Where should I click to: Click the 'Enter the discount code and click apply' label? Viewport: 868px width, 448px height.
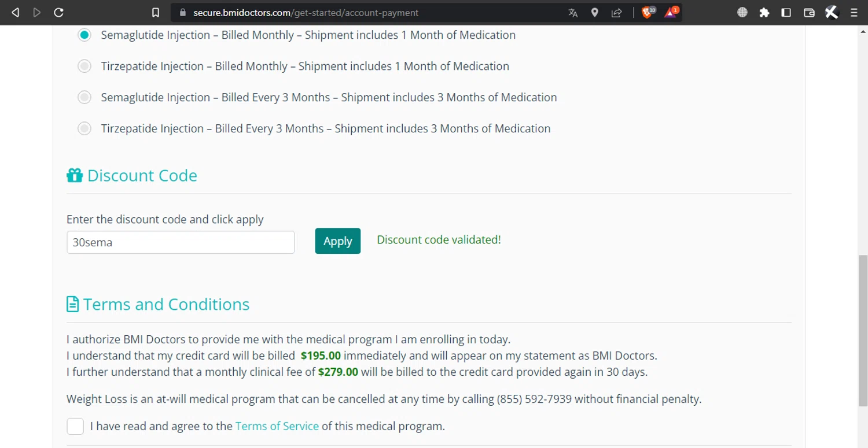[x=165, y=220]
